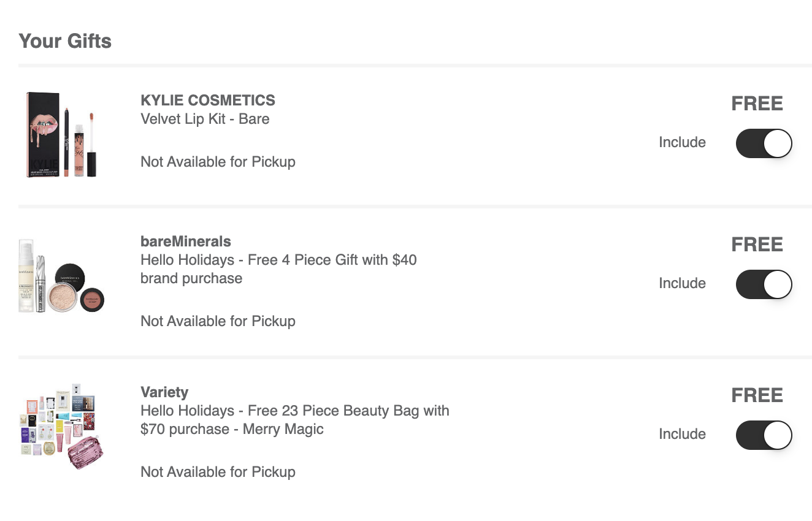Viewport: 812px width, 521px height.
Task: Select the Velvet Lip Kit - Bare title
Action: pos(205,119)
